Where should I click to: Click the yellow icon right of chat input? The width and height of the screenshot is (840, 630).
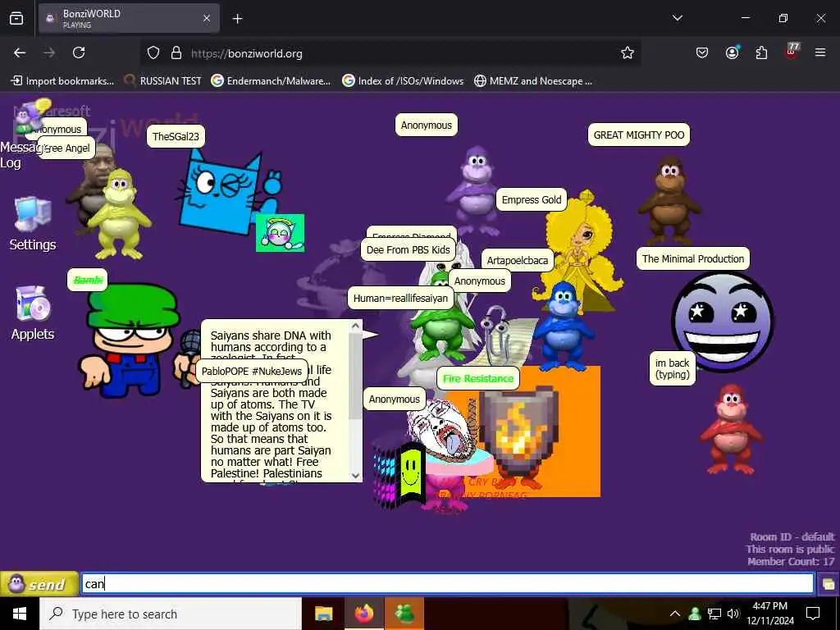829,583
